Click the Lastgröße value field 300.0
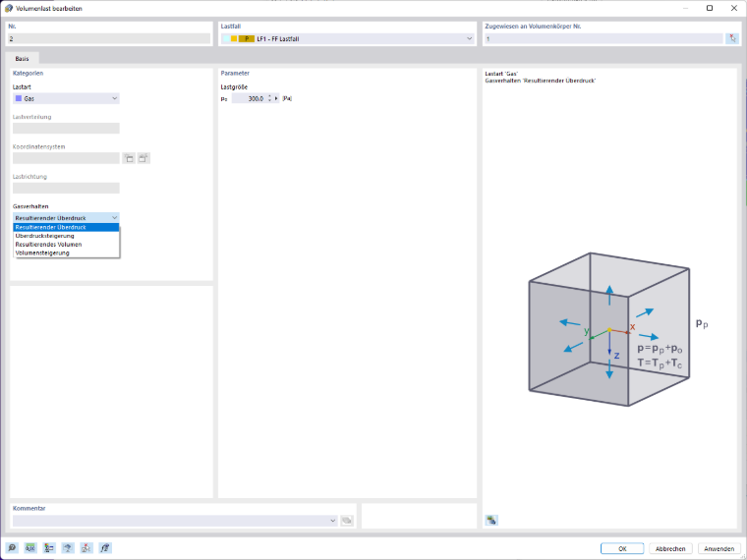 (x=249, y=98)
